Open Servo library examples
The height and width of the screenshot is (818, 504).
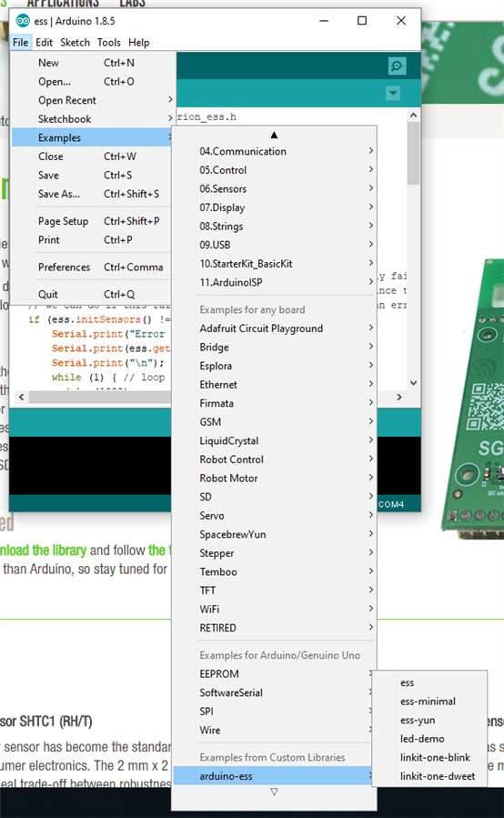[x=274, y=516]
